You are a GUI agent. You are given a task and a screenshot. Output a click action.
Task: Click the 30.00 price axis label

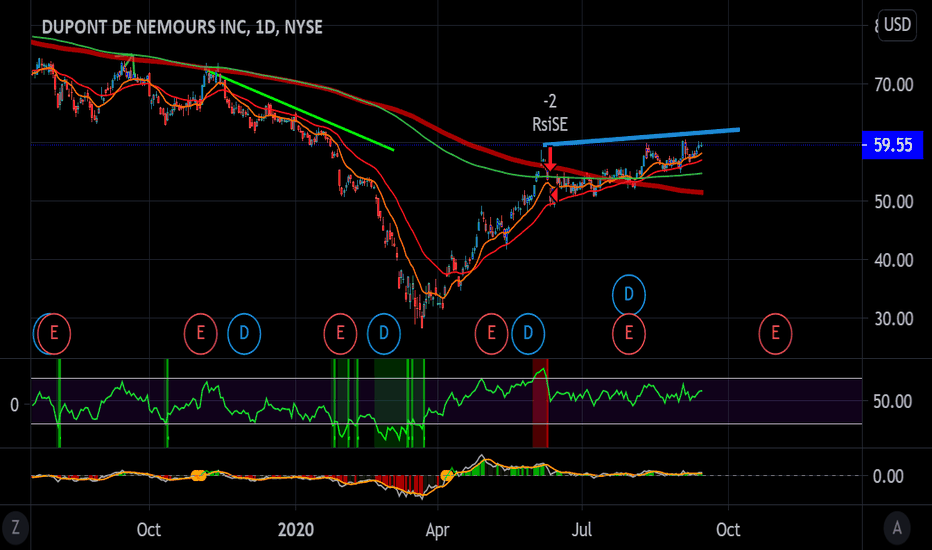click(x=893, y=319)
